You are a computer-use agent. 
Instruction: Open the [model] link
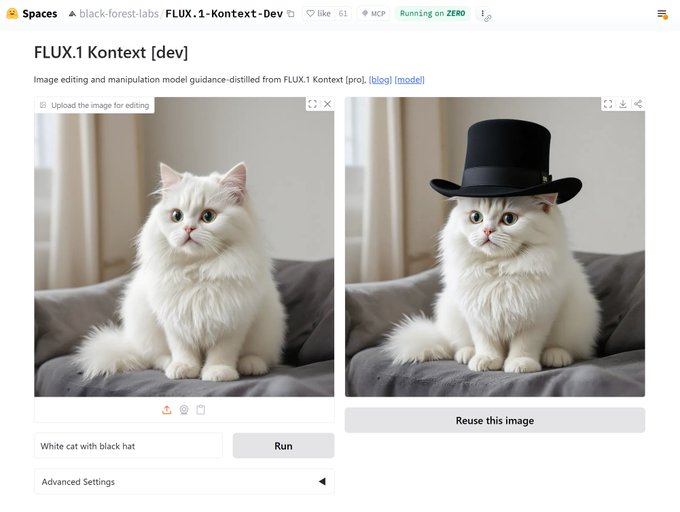pyautogui.click(x=409, y=80)
